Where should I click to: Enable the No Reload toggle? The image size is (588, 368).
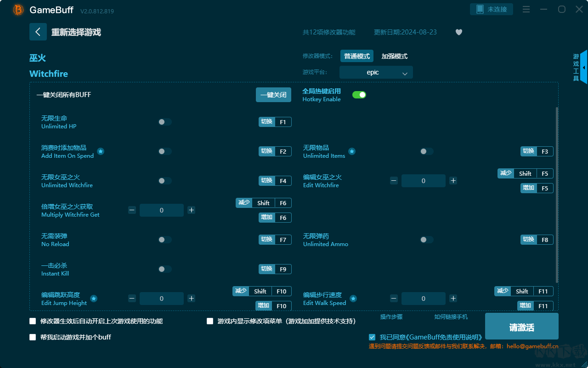[165, 240]
